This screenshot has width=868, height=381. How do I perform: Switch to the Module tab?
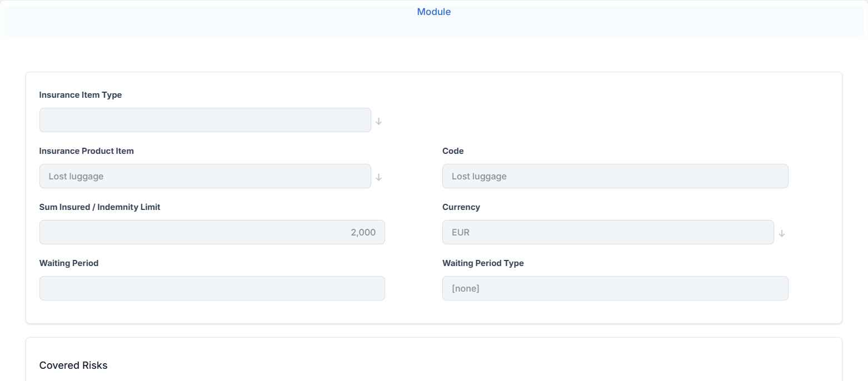point(433,12)
